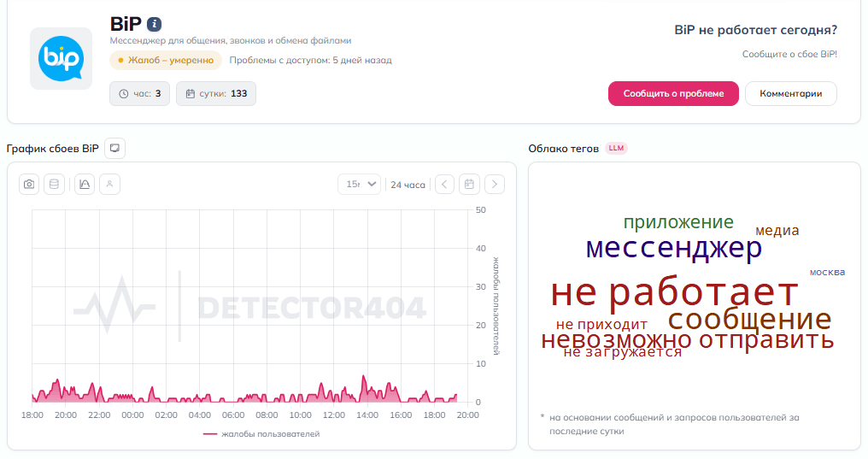The width and height of the screenshot is (868, 459).
Task: Click the calendar icon in daily counter
Action: click(x=191, y=93)
